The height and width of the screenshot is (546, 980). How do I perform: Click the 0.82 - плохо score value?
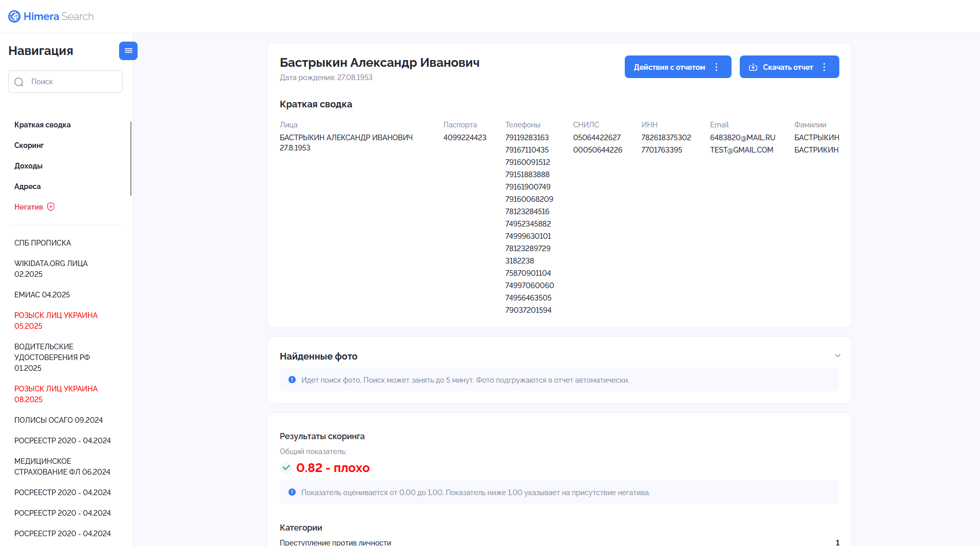[333, 468]
